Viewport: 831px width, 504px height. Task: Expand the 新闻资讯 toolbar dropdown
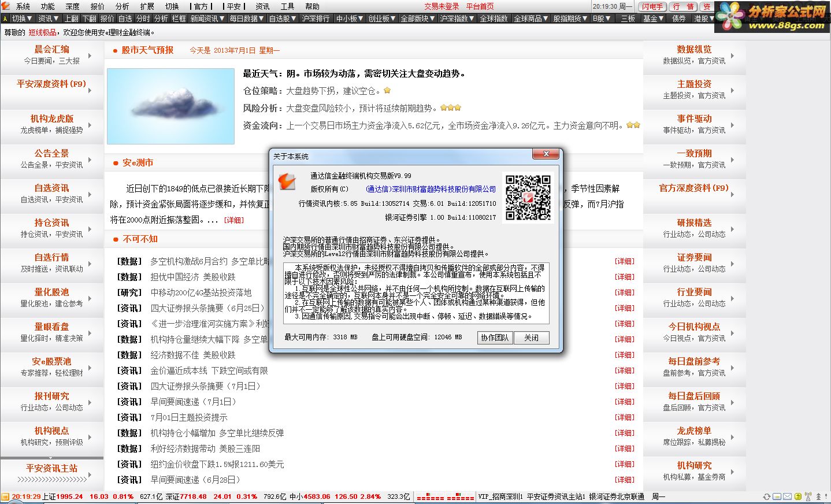pos(207,18)
